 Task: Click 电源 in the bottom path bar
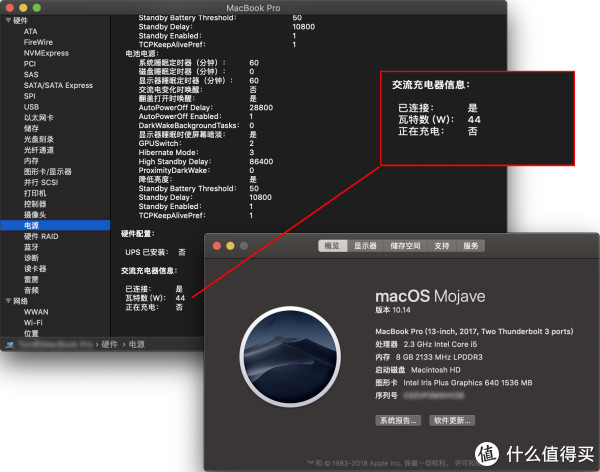[x=137, y=345]
